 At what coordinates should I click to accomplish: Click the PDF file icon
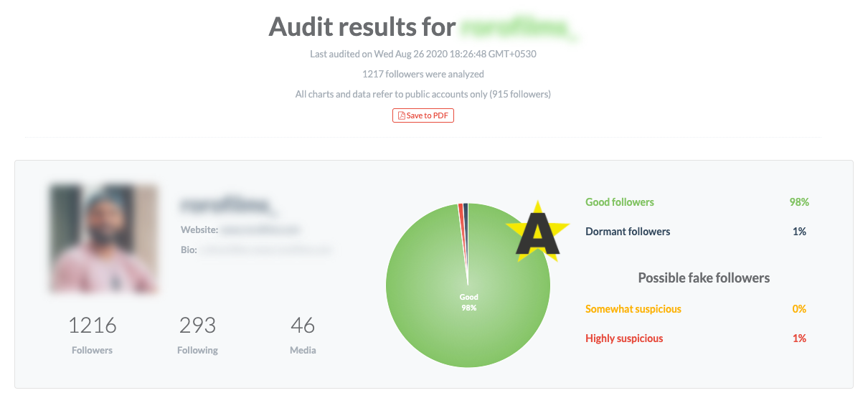click(401, 115)
